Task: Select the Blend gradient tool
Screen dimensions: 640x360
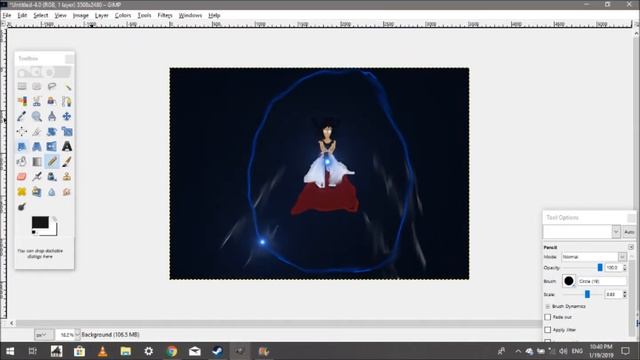Action: click(x=37, y=161)
